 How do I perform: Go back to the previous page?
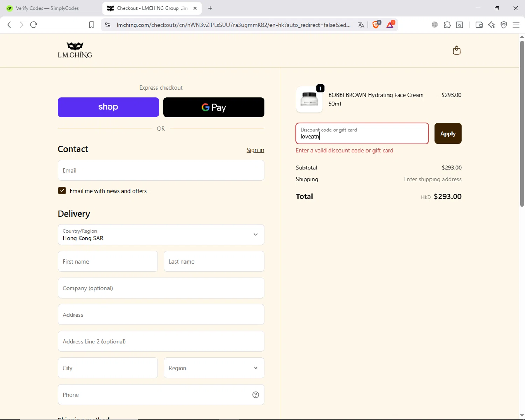pos(9,25)
